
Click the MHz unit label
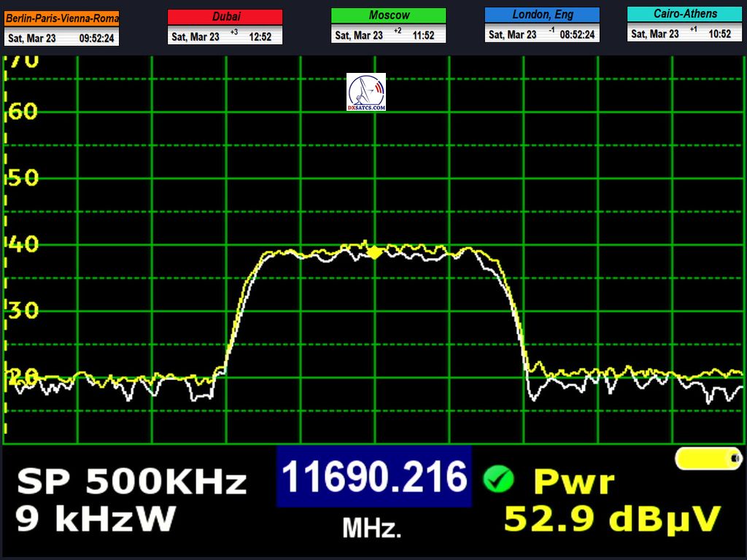point(372,527)
